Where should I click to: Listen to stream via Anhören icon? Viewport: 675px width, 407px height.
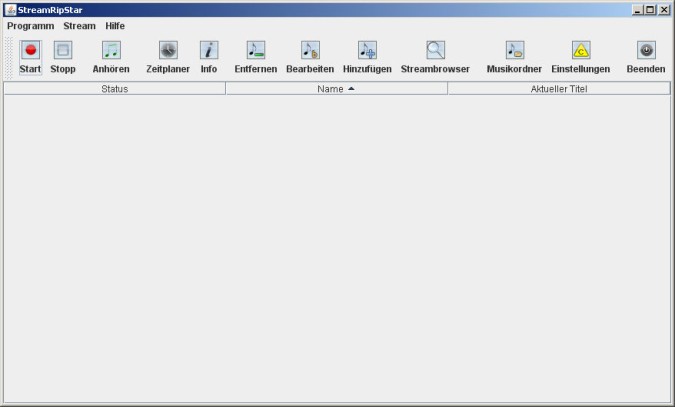coord(111,50)
